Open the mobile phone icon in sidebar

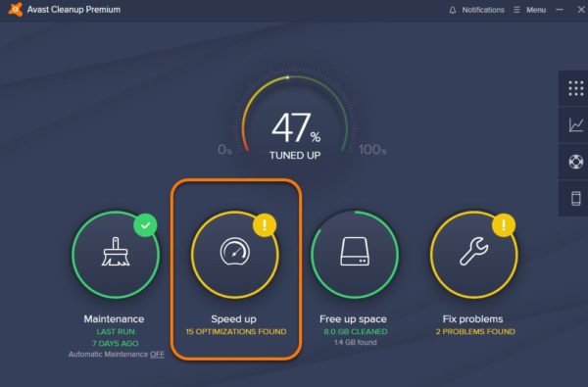click(576, 198)
